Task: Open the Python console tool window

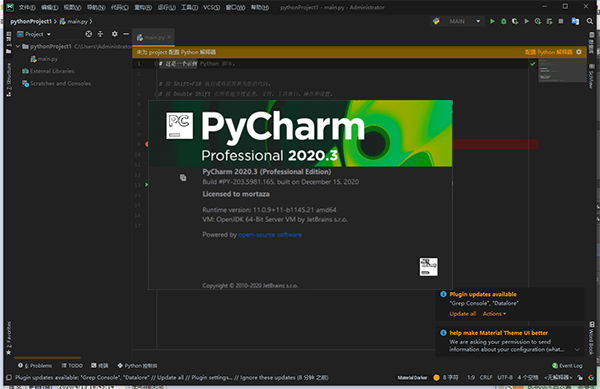Action: (x=137, y=366)
